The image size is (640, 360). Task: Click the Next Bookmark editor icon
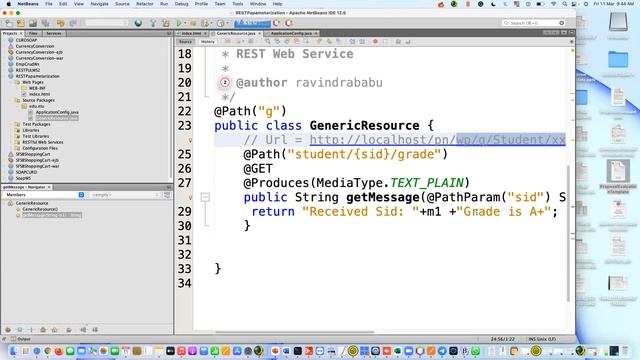[329, 42]
